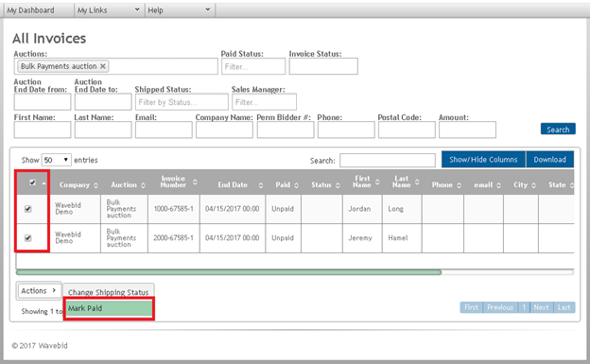Open the Show entries count dropdown
The height and width of the screenshot is (364, 590).
pos(56,160)
